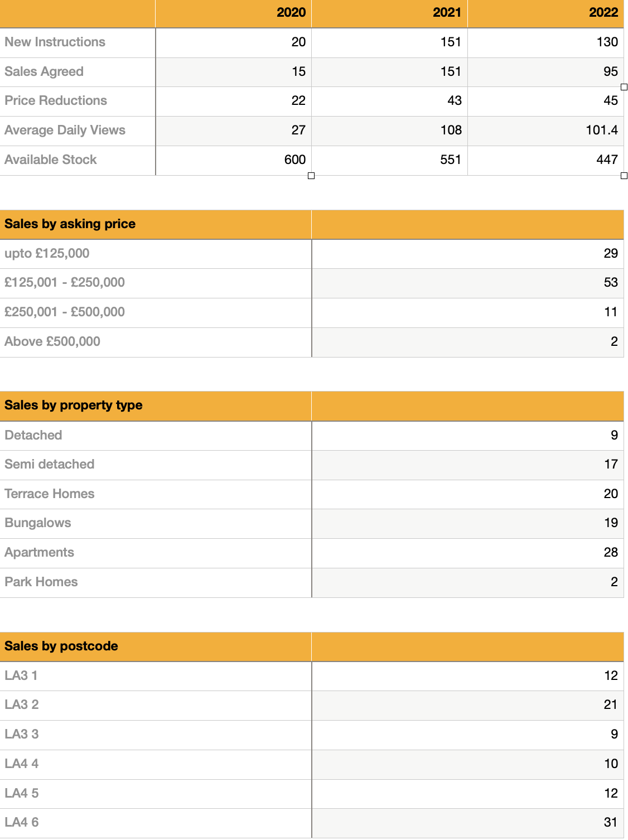Select the 2022 column header cell
This screenshot has width=628, height=840.
545,13
